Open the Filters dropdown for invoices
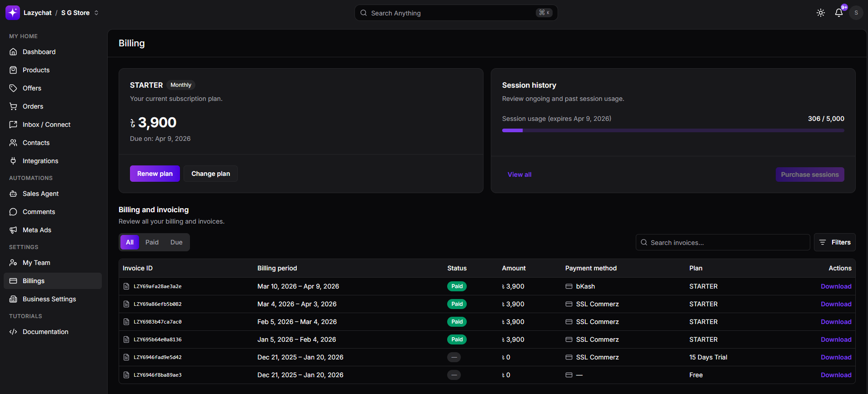The width and height of the screenshot is (868, 394). point(834,242)
